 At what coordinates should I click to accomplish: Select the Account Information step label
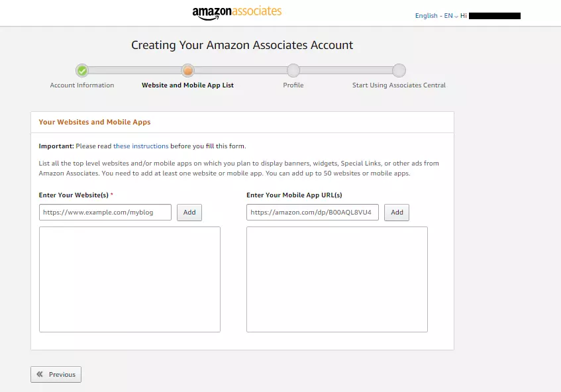pyautogui.click(x=82, y=85)
